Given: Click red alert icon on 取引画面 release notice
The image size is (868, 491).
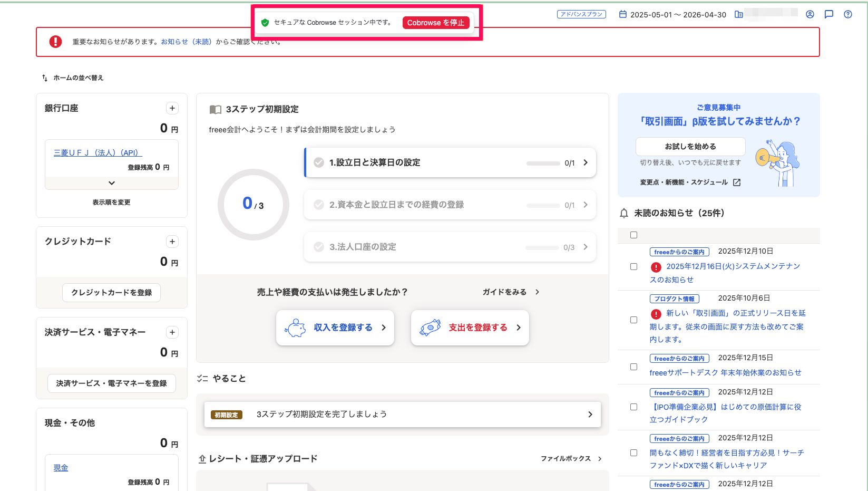Looking at the screenshot, I should pos(656,314).
